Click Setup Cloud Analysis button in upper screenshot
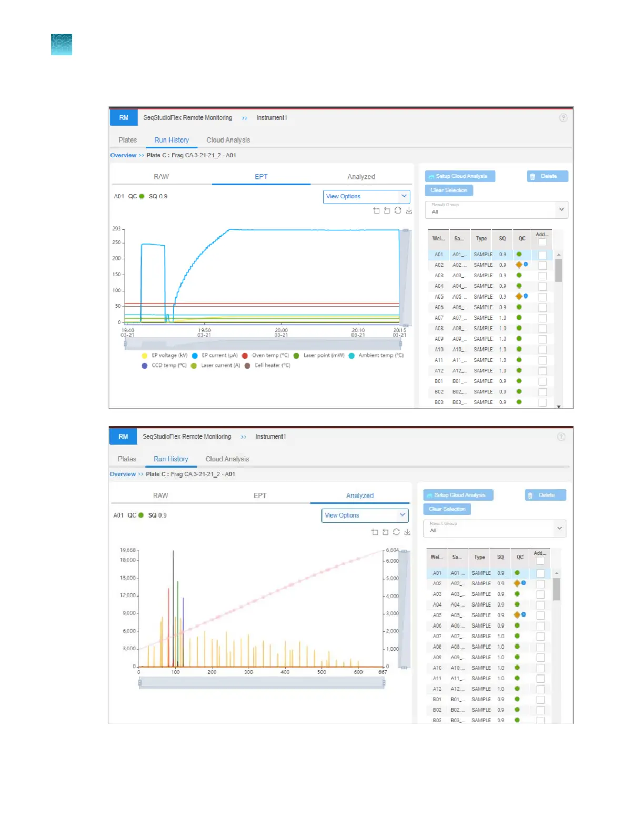This screenshot has height=834, width=644. pyautogui.click(x=460, y=176)
